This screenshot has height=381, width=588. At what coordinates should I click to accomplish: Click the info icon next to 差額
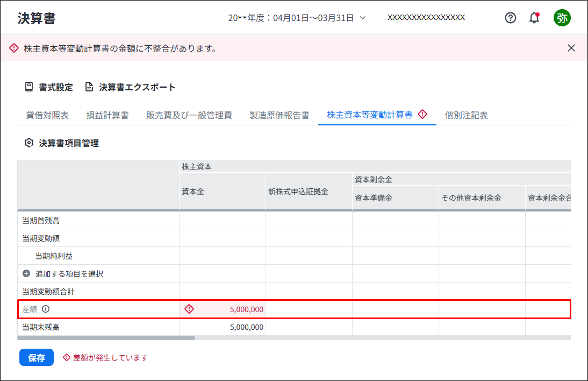46,309
